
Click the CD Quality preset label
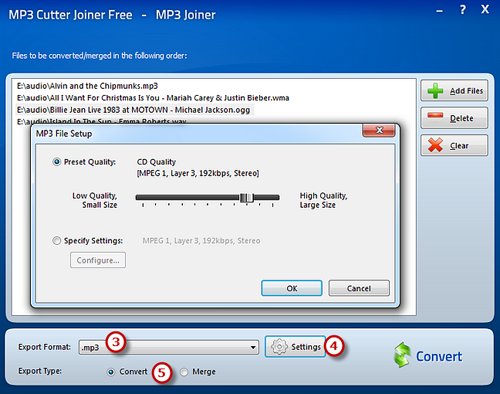click(x=156, y=162)
